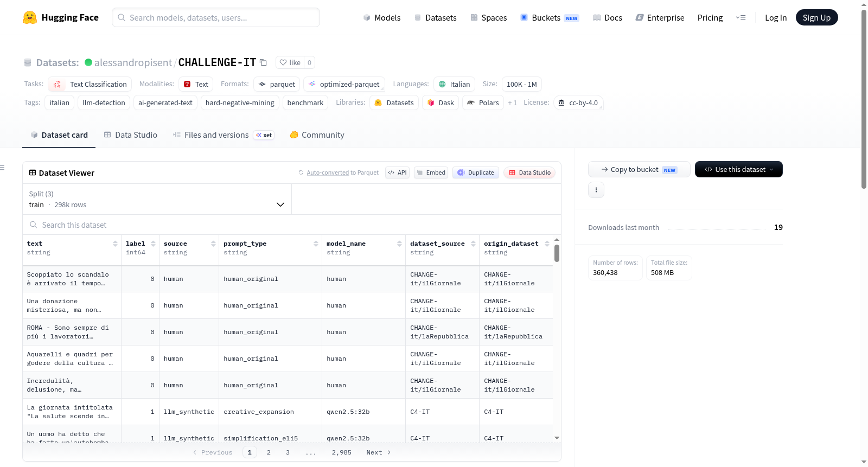
Task: Click the page vertical scrollbar thumb
Action: [864, 99]
